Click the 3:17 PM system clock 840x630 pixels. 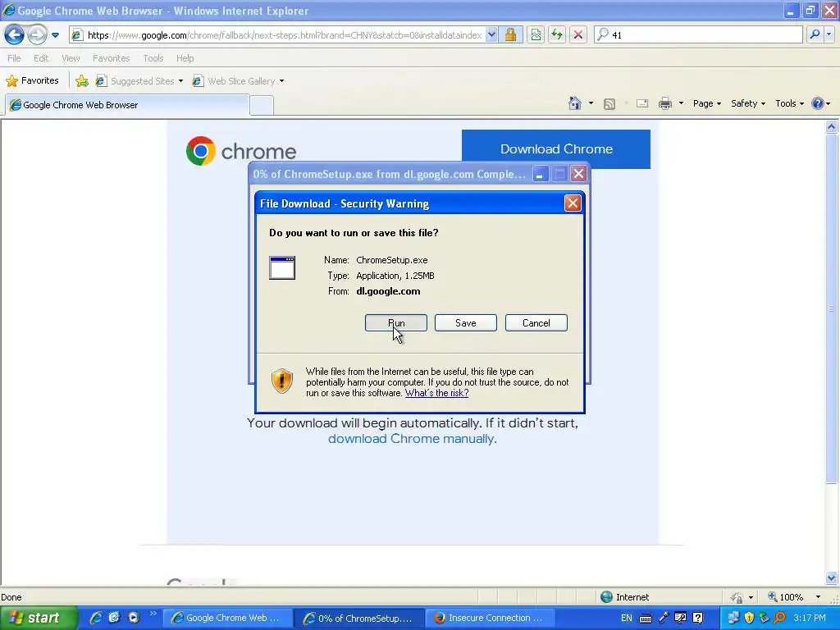810,618
